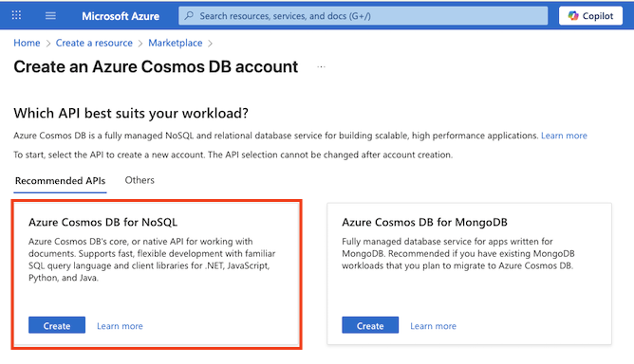Viewport: 634px width, 364px height.
Task: Open Copilot from the top bar
Action: point(590,16)
